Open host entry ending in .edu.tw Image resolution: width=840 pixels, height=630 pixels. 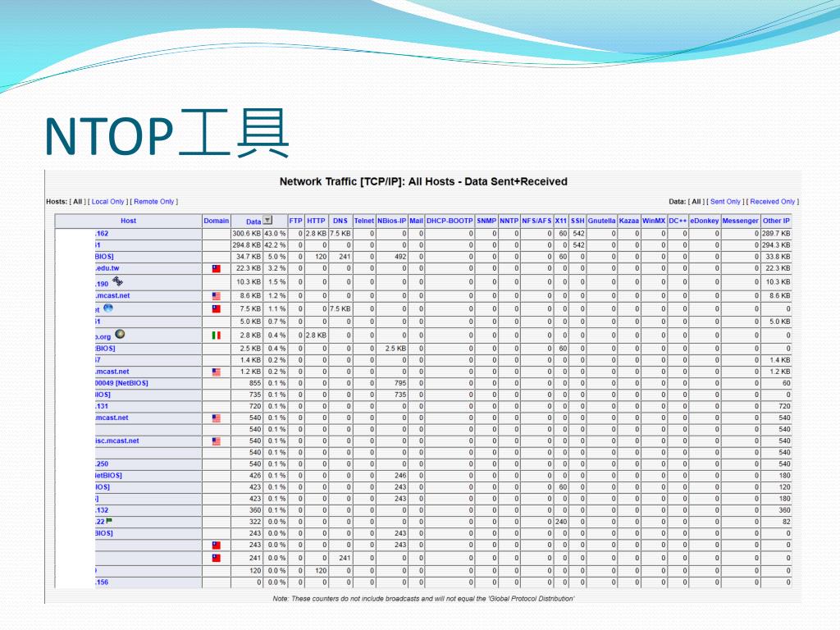107,268
